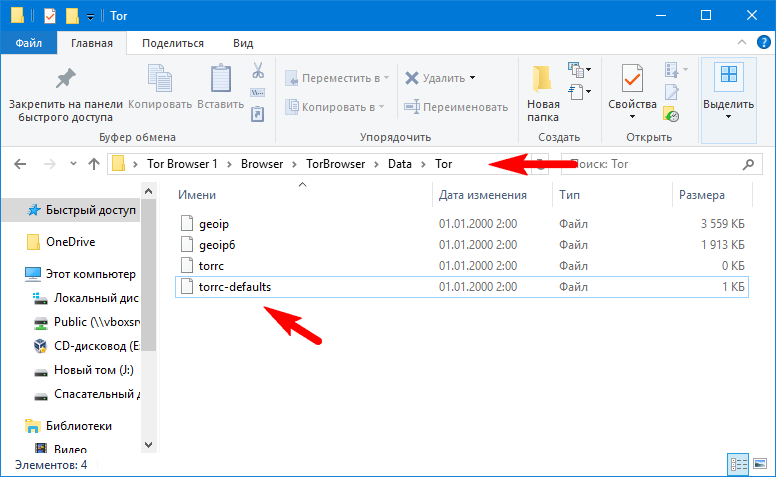Sort files by the Имени column header
Image resolution: width=776 pixels, height=477 pixels.
(x=197, y=195)
